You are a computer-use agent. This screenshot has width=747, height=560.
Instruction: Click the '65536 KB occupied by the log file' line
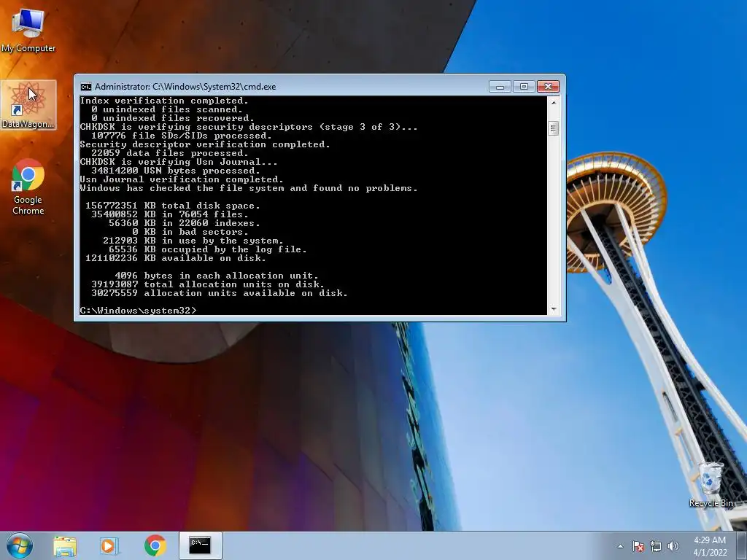click(208, 249)
